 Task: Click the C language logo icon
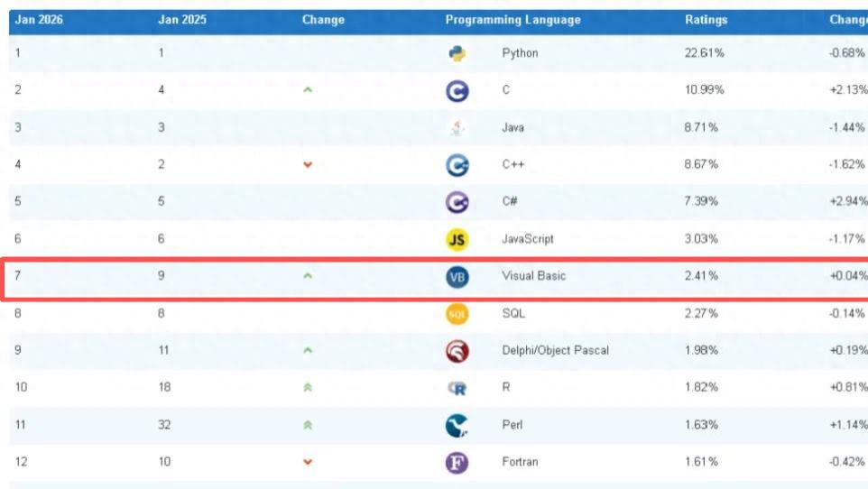tap(457, 91)
